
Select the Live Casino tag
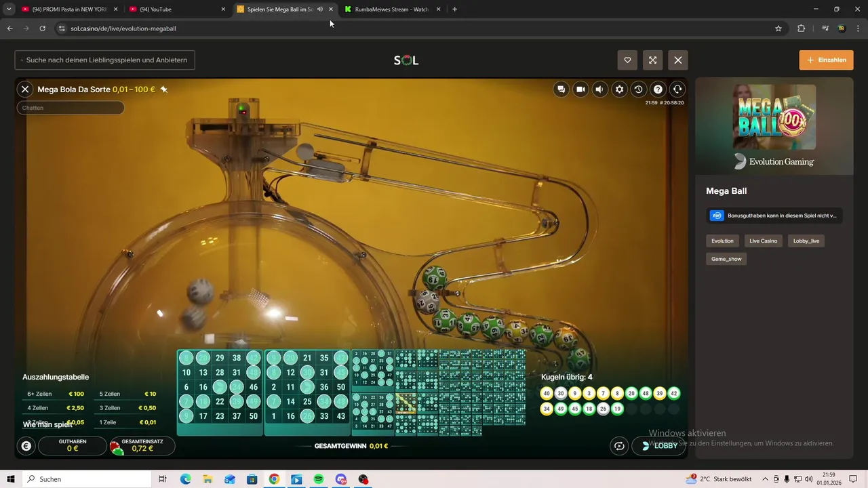click(764, 241)
